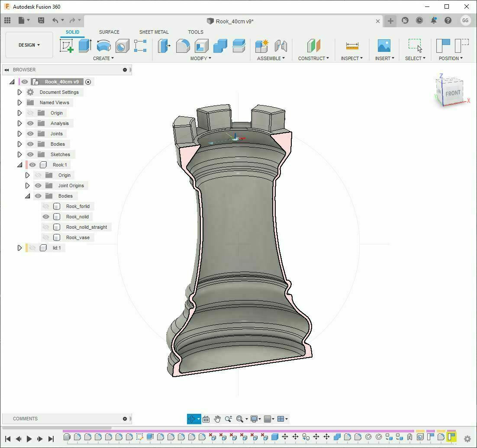The image size is (477, 448).
Task: Switch to the Sheet Metal tab
Action: 154,32
